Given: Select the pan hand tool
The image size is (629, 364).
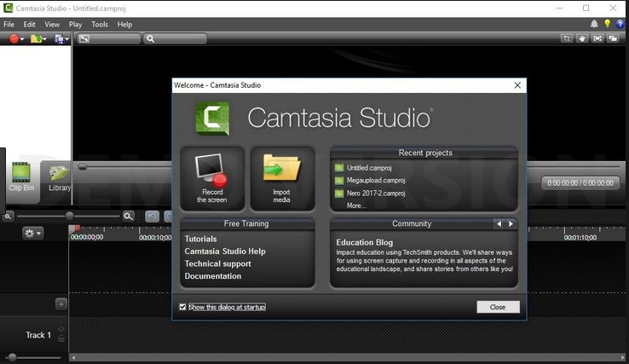Looking at the screenshot, I should point(582,38).
